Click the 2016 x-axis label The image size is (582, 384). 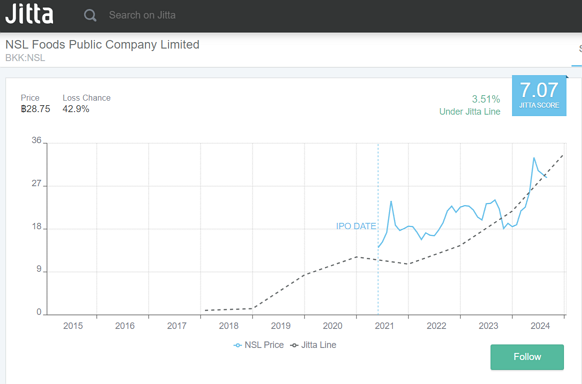click(125, 326)
